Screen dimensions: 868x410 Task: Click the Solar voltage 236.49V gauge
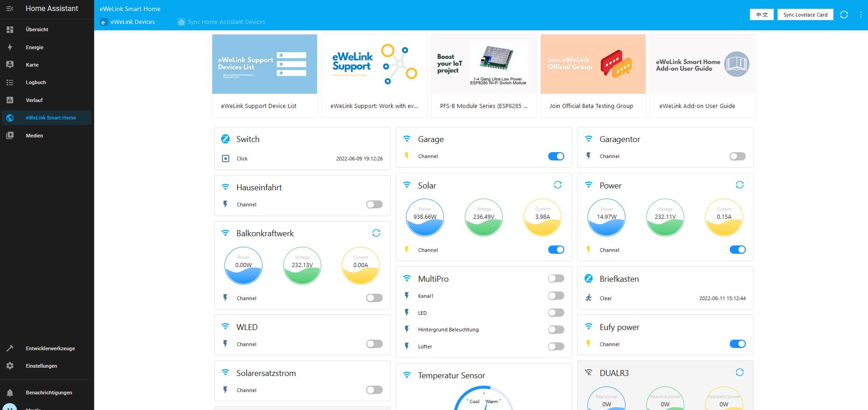(484, 217)
